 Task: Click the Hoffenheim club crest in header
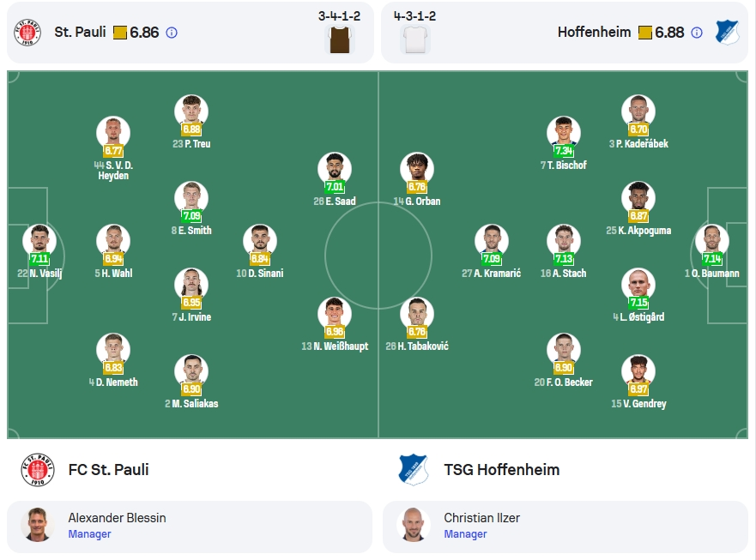727,33
